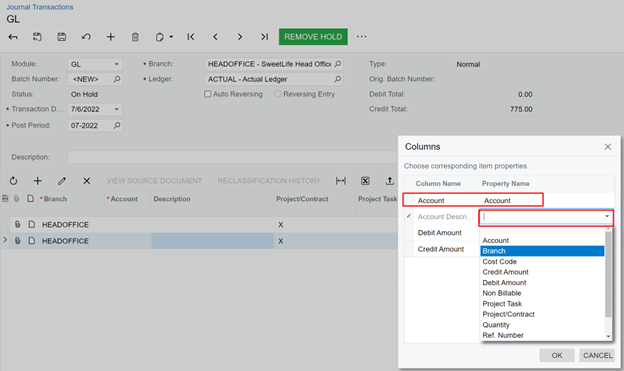The width and height of the screenshot is (624, 371).
Task: Click the edit row pencil icon
Action: click(62, 181)
